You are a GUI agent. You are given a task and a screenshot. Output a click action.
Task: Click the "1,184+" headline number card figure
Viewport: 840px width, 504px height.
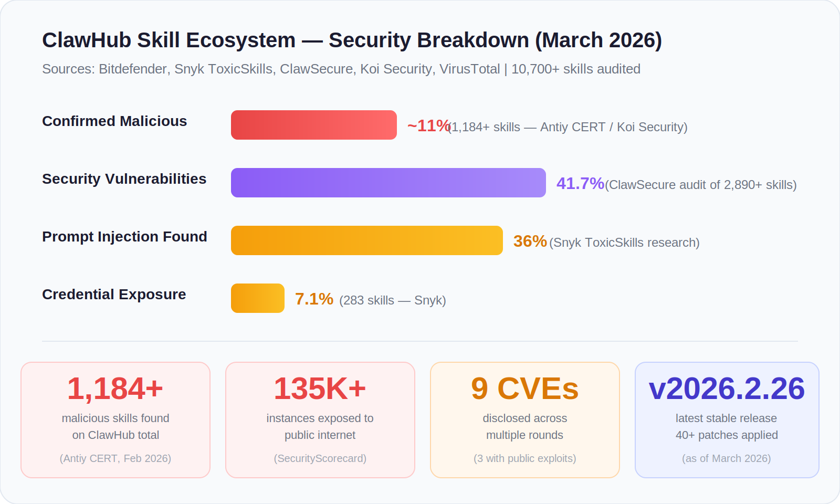pyautogui.click(x=115, y=388)
